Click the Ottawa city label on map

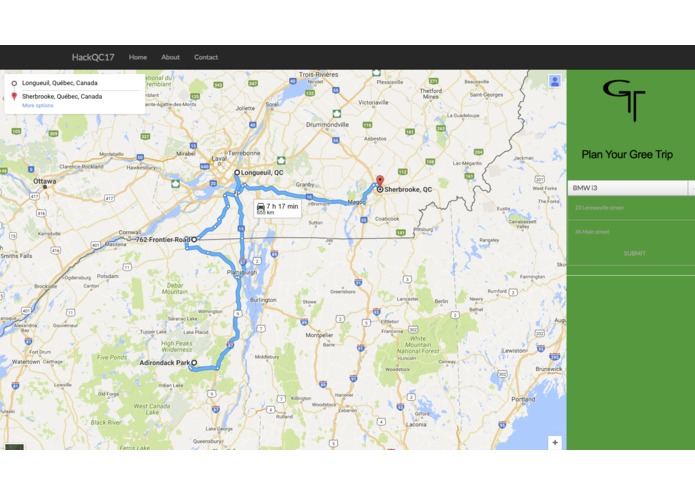tap(44, 181)
